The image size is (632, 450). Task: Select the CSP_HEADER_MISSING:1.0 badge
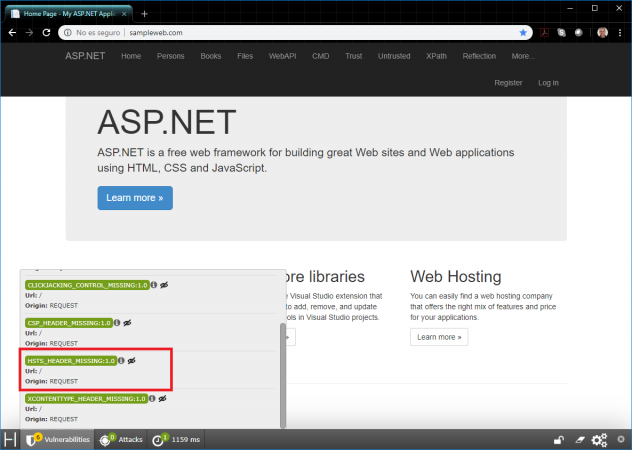(69, 323)
